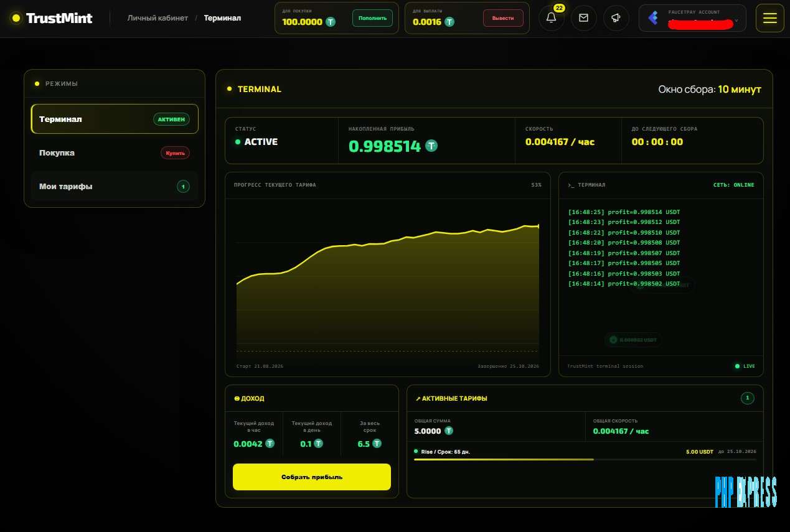Click the log line at 16:48:25
Viewport: 790px width, 532px height.
[624, 212]
